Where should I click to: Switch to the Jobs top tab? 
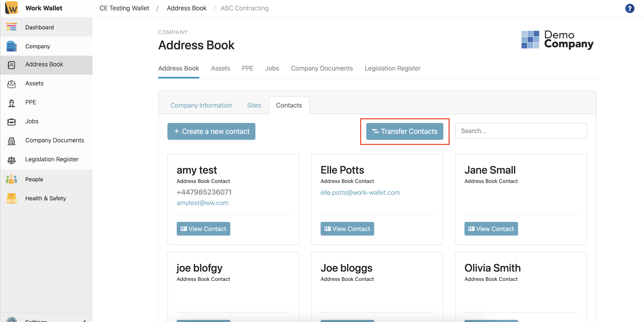(272, 68)
